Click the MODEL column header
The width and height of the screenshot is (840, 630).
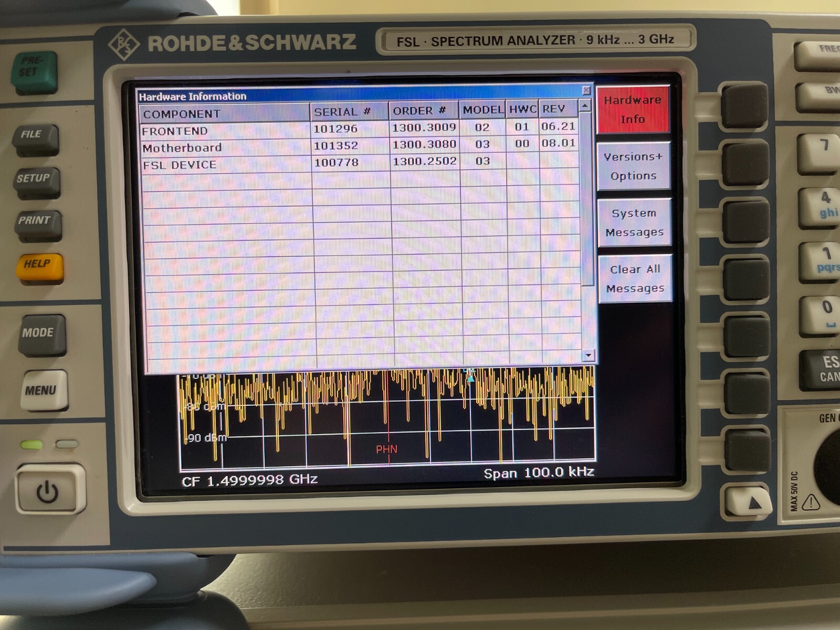coord(482,110)
